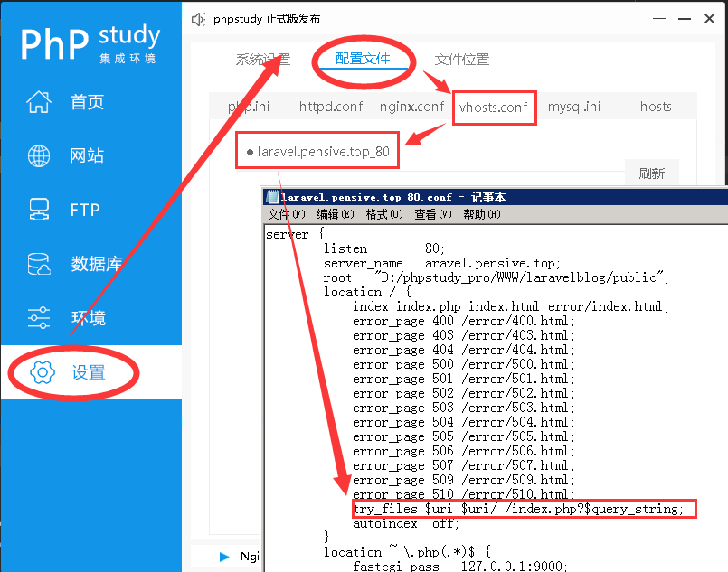This screenshot has width=728, height=572.
Task: Click the try_files $uri line in Notepad
Action: pyautogui.click(x=518, y=509)
